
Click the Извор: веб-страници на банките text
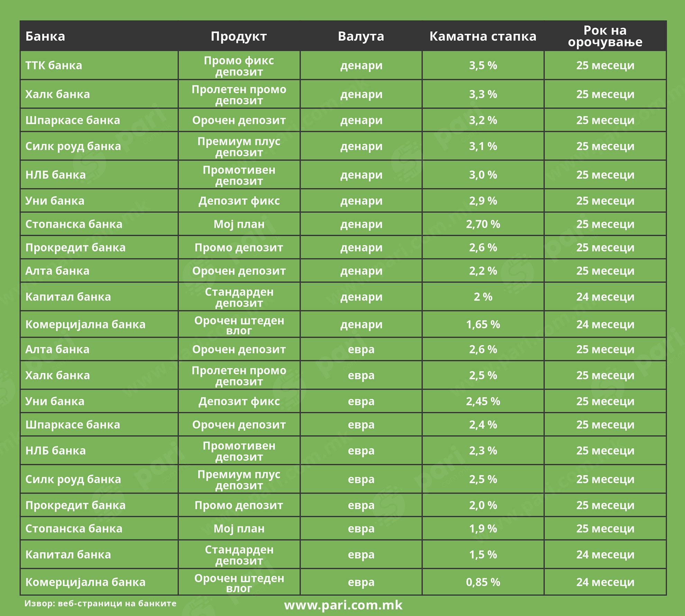coord(100,604)
